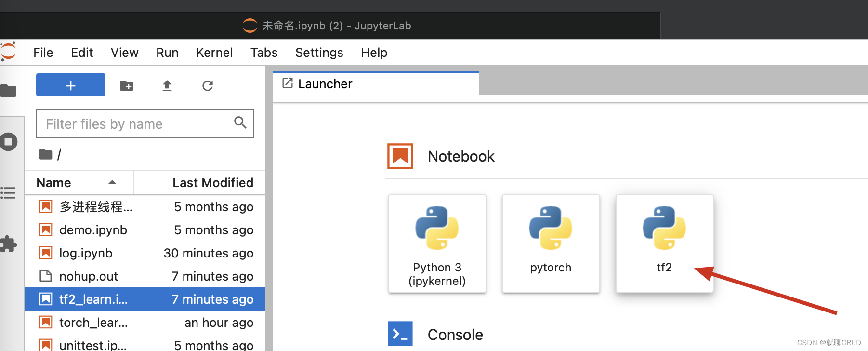Toggle the Name sort direction arrow
The height and width of the screenshot is (351, 868).
(112, 182)
